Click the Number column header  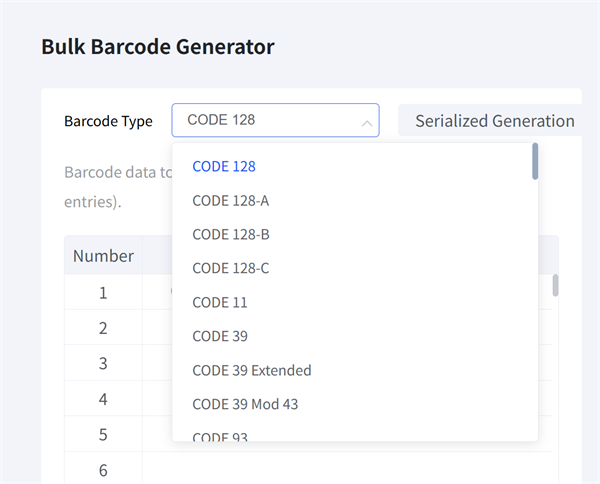(103, 256)
